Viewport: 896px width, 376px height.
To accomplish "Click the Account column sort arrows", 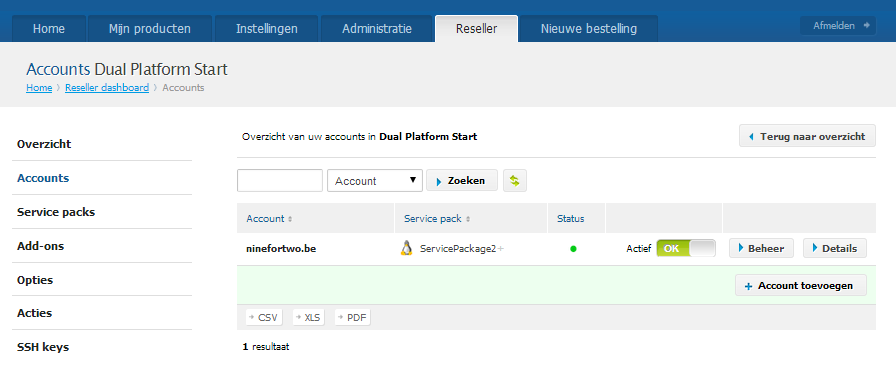I will [x=290, y=219].
